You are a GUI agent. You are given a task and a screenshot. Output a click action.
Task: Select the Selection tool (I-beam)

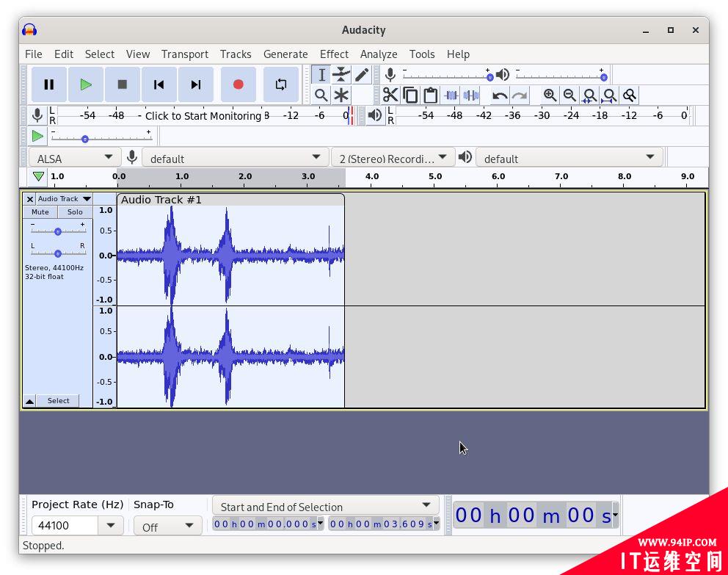321,75
